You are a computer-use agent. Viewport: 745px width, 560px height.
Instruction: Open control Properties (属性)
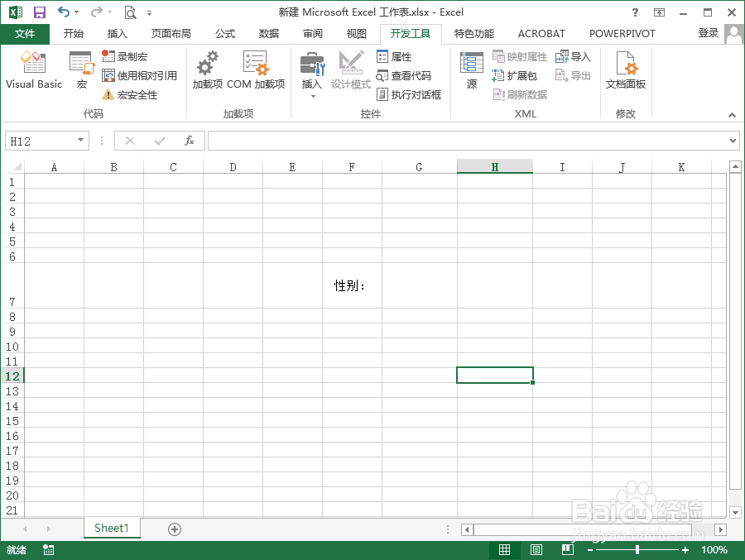tap(394, 56)
